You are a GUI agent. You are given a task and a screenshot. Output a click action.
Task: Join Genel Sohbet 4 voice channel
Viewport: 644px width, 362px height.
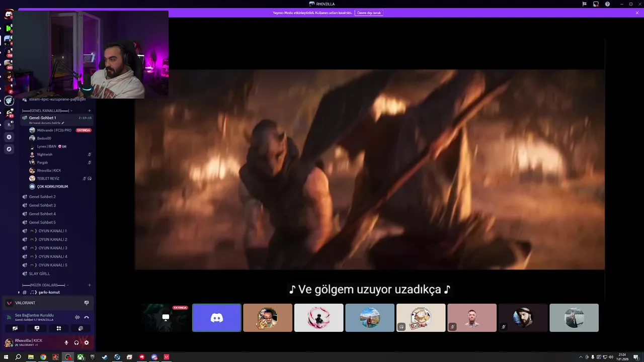pyautogui.click(x=42, y=214)
